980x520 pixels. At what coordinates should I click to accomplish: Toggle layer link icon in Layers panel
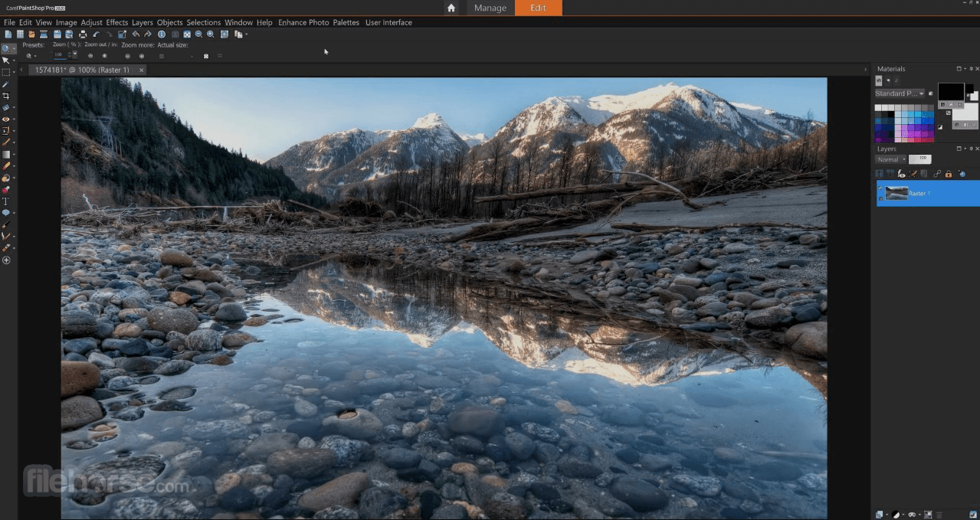[937, 174]
